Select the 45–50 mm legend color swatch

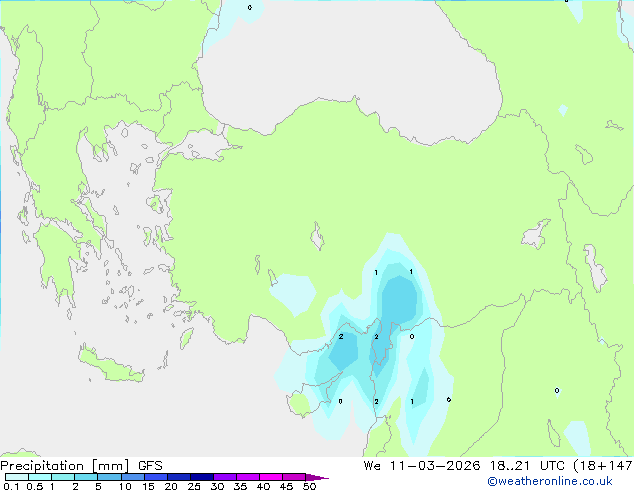[x=294, y=477]
